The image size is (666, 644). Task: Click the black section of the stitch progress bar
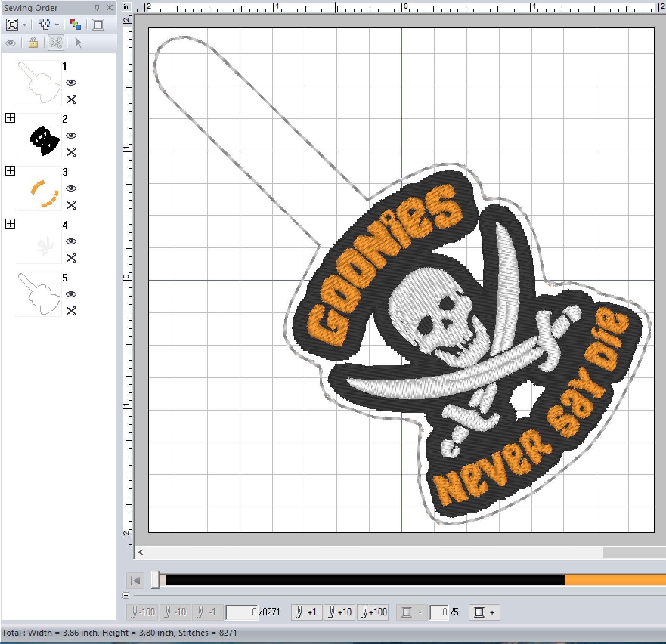pos(365,580)
